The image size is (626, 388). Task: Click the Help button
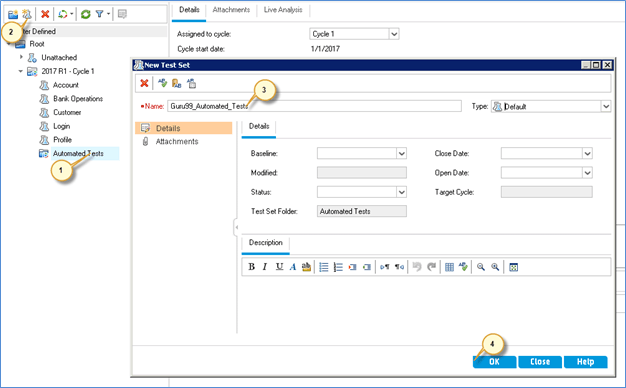[x=585, y=362]
